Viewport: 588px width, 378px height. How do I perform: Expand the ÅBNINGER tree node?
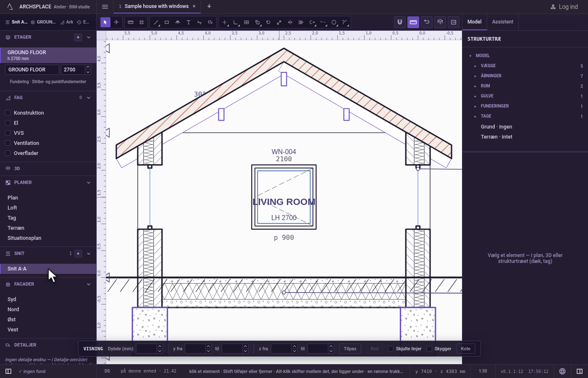click(x=475, y=76)
